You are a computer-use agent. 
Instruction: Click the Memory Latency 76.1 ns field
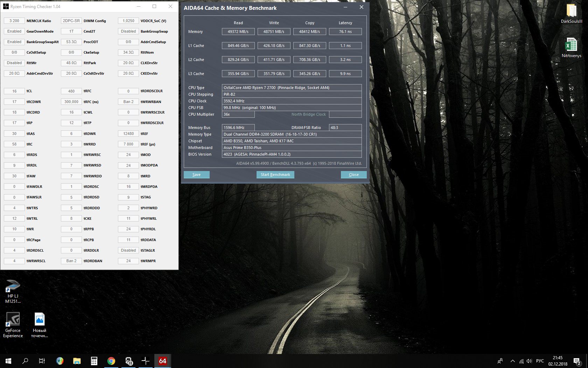345,32
